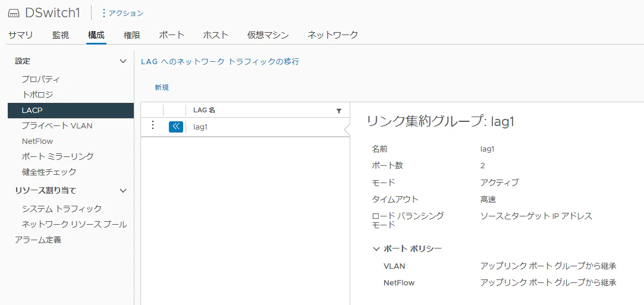644x305 pixels.
Task: Click the LAG 名 column header
Action: 205,111
